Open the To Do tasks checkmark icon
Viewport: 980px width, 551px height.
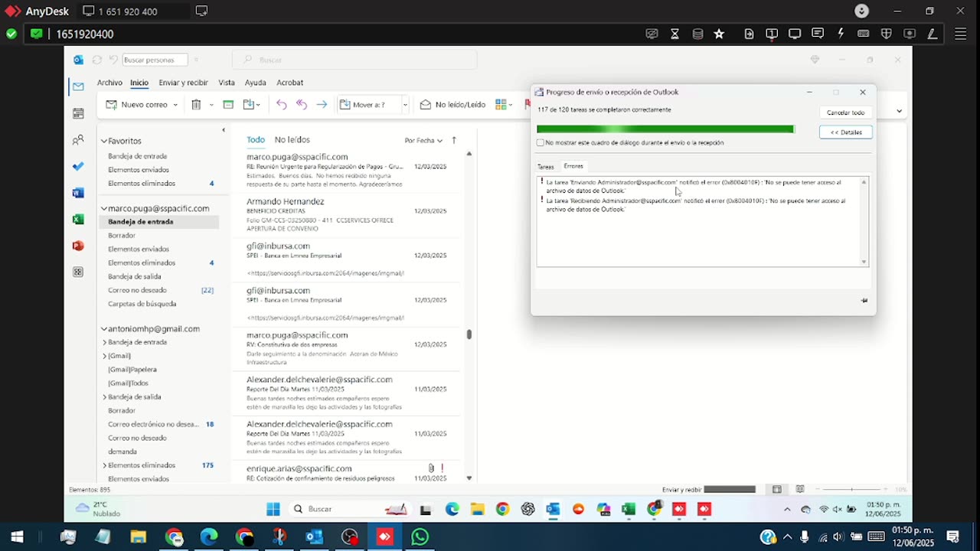tap(78, 166)
